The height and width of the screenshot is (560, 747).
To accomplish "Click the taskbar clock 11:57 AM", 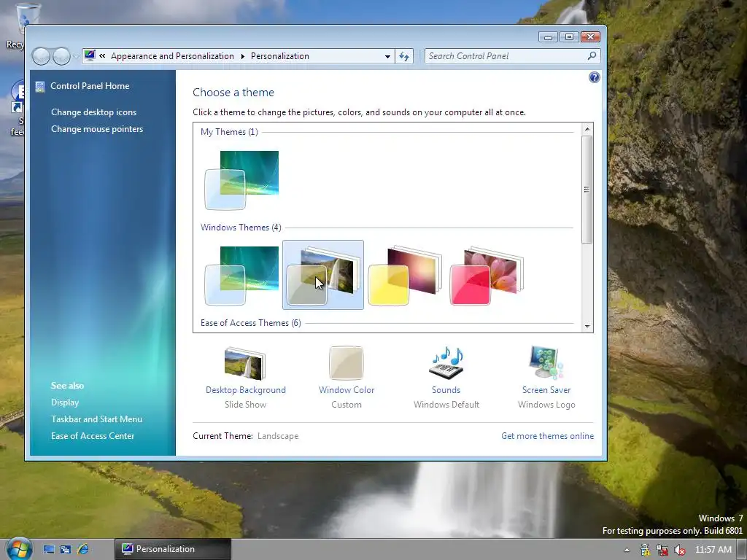I will pyautogui.click(x=713, y=550).
